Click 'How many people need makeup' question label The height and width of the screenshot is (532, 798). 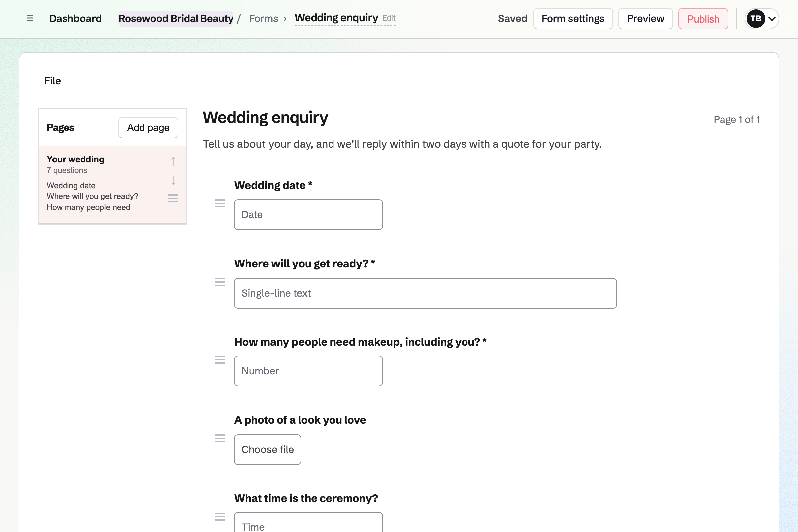pos(361,342)
